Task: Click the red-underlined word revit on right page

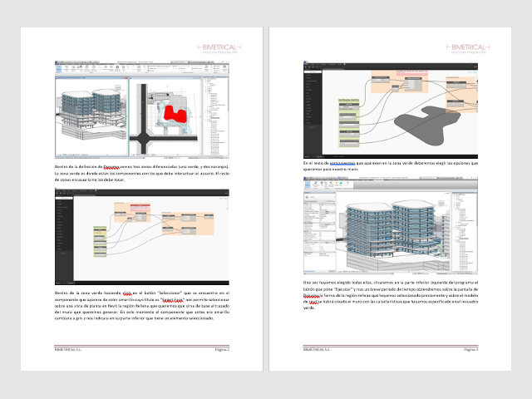Action: [x=314, y=302]
